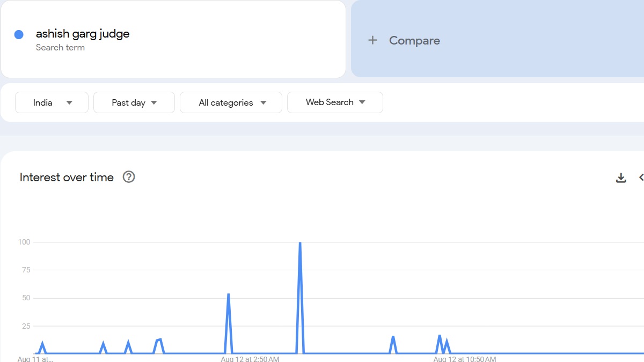
Task: Click the flat-topped double peak before 2:50 AM
Action: (158, 339)
